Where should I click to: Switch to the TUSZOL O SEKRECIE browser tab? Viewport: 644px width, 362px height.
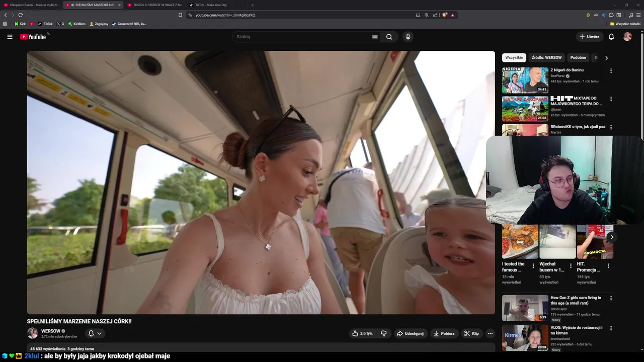154,5
